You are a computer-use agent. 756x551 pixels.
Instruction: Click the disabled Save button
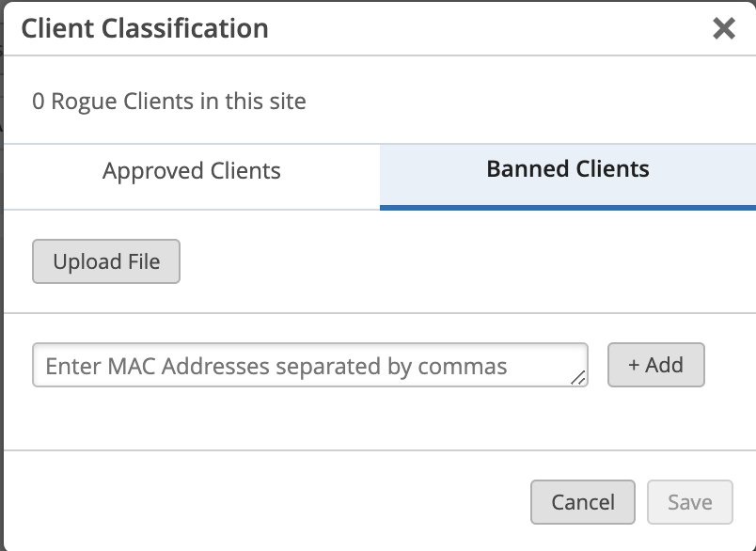(690, 502)
